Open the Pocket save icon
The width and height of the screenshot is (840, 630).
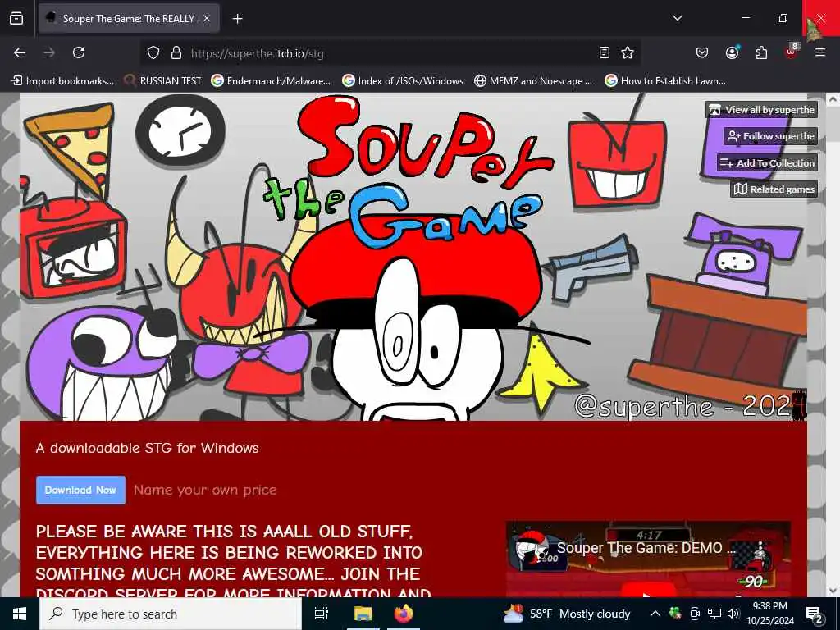pos(702,52)
